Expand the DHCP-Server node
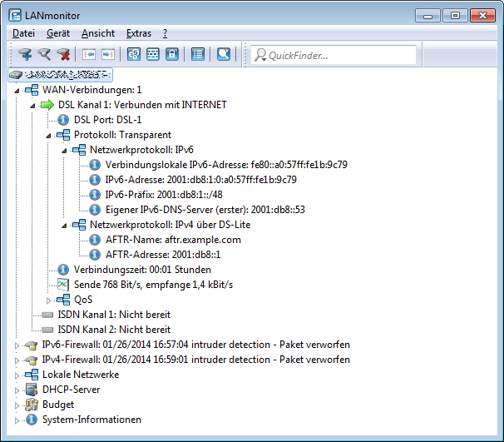Screen dimensions: 504x442 18,390
